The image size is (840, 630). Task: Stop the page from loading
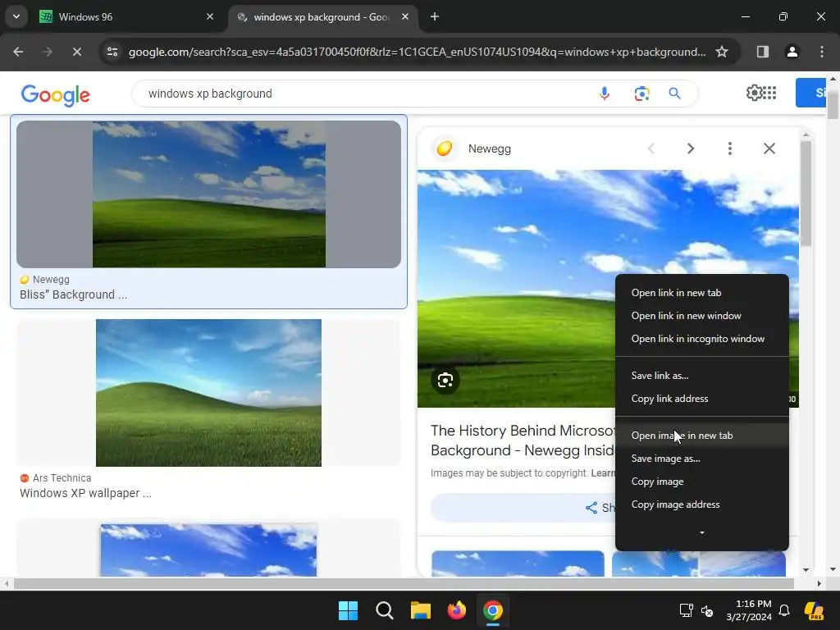click(76, 52)
